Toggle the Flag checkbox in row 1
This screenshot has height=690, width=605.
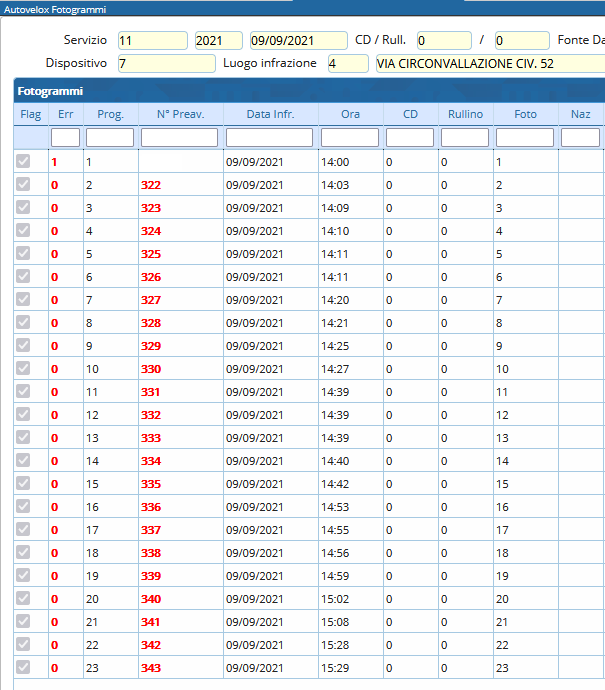[x=23, y=161]
